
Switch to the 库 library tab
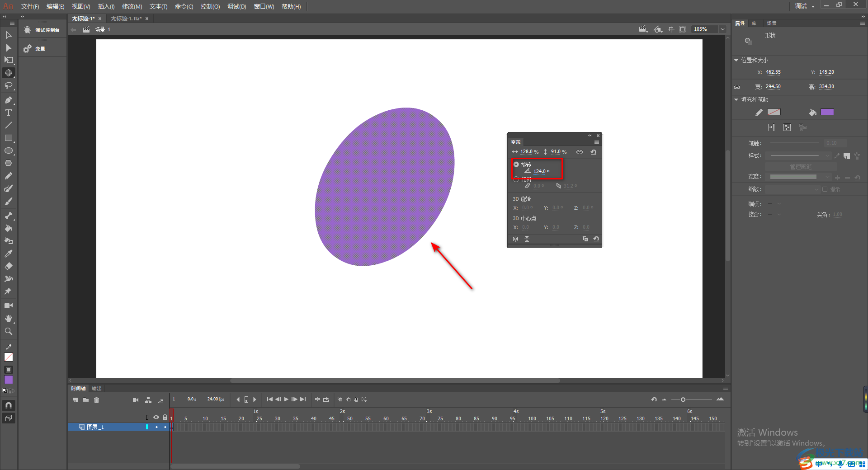pyautogui.click(x=754, y=23)
